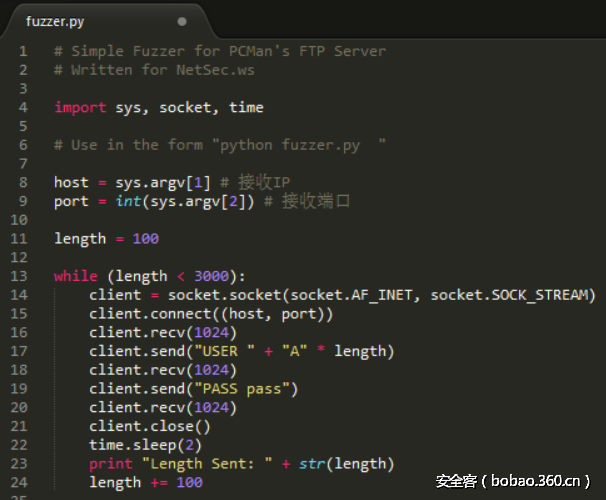Viewport: 606px width, 500px height.
Task: Click the while keyword on line 13
Action: click(75, 276)
